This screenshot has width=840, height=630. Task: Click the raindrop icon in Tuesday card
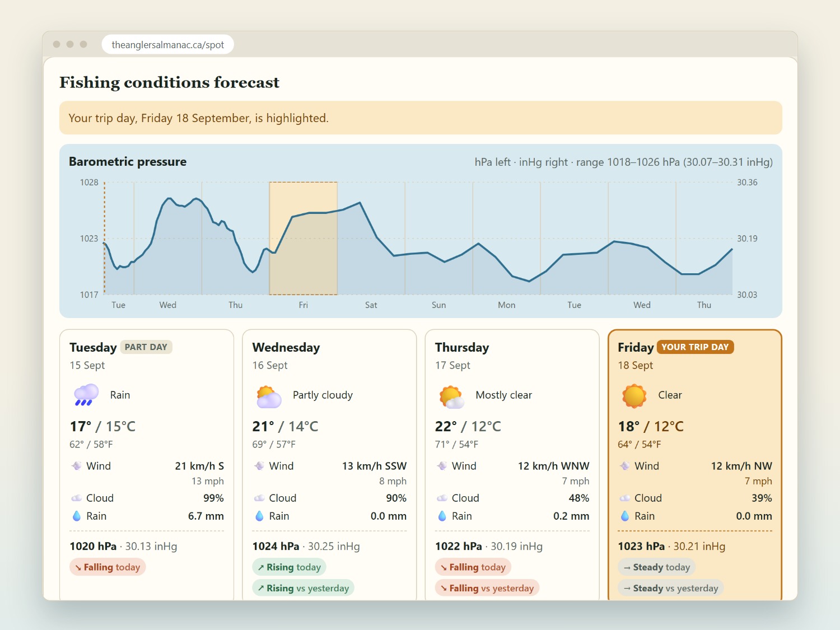click(77, 516)
